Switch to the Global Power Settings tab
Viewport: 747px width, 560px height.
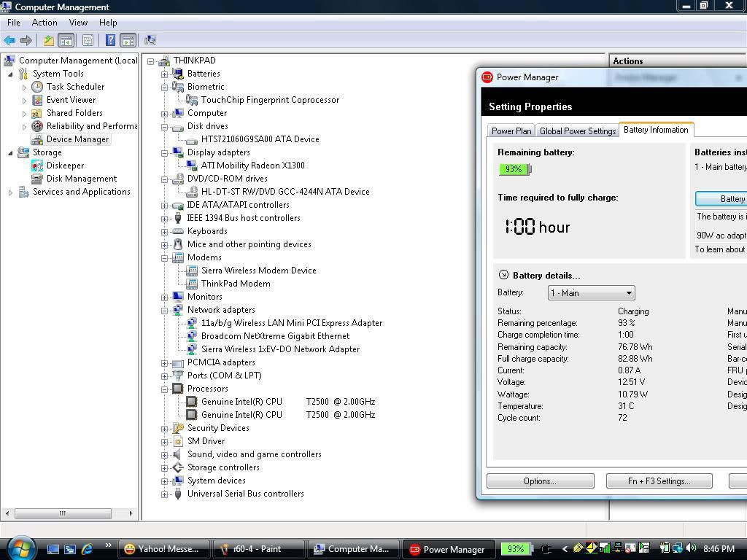click(577, 131)
